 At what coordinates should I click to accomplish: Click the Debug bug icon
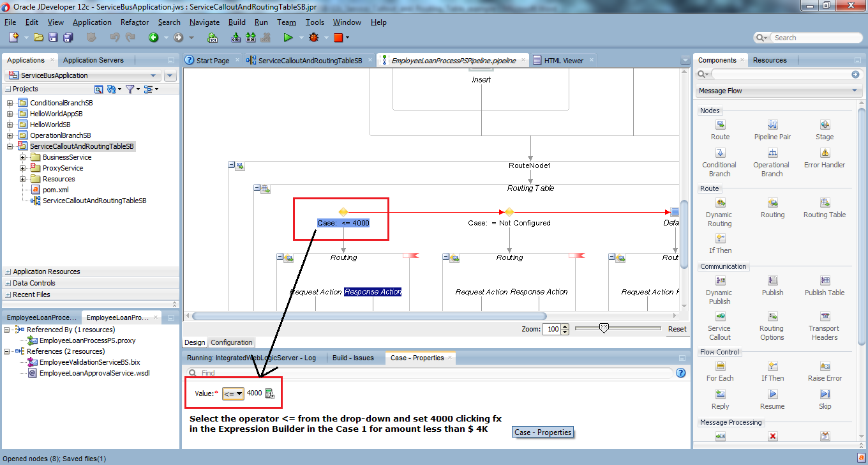313,38
